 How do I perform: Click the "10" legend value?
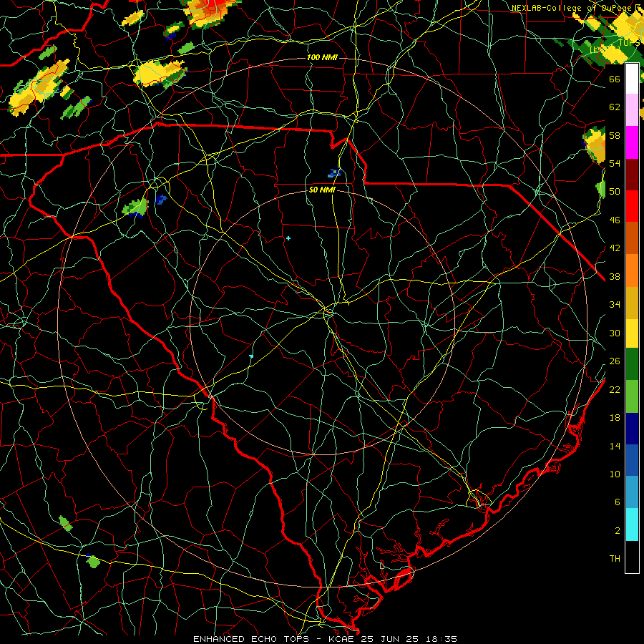point(615,474)
